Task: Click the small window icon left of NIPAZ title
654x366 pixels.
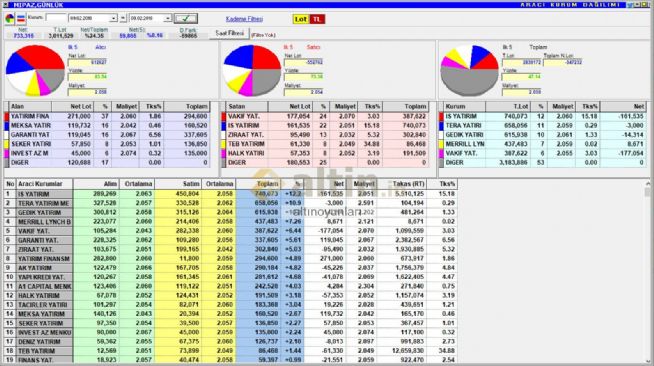Action: pyautogui.click(x=6, y=5)
